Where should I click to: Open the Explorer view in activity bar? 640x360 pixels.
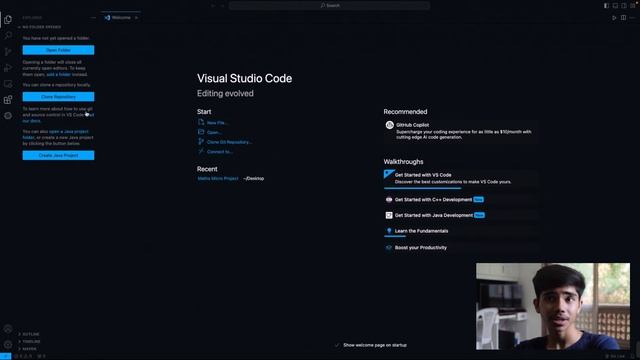pos(8,19)
